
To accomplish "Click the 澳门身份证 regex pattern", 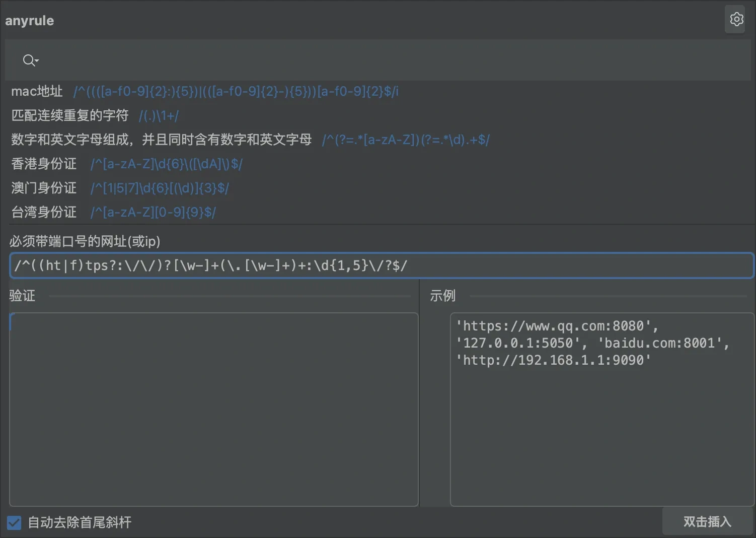I will tap(159, 188).
